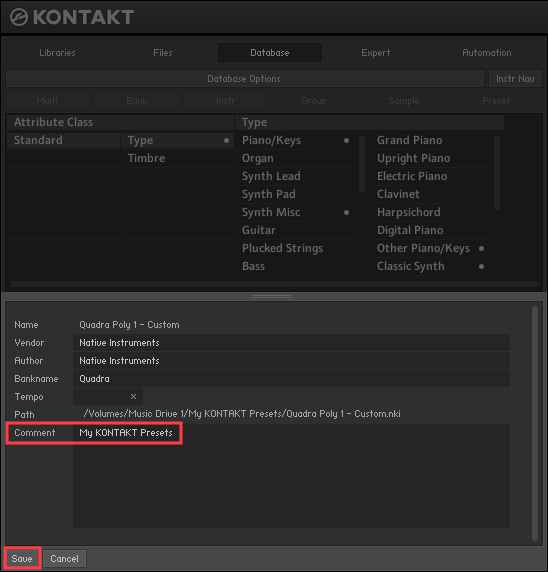The width and height of the screenshot is (548, 572).
Task: Select Synth Misc type
Action: pos(295,212)
